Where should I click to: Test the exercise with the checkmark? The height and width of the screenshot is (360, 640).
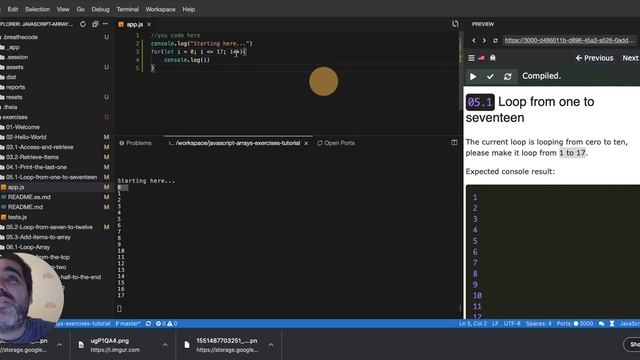coord(490,76)
